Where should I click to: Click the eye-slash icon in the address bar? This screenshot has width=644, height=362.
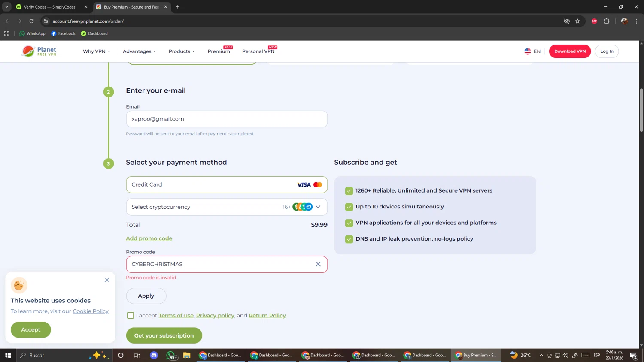(x=567, y=21)
